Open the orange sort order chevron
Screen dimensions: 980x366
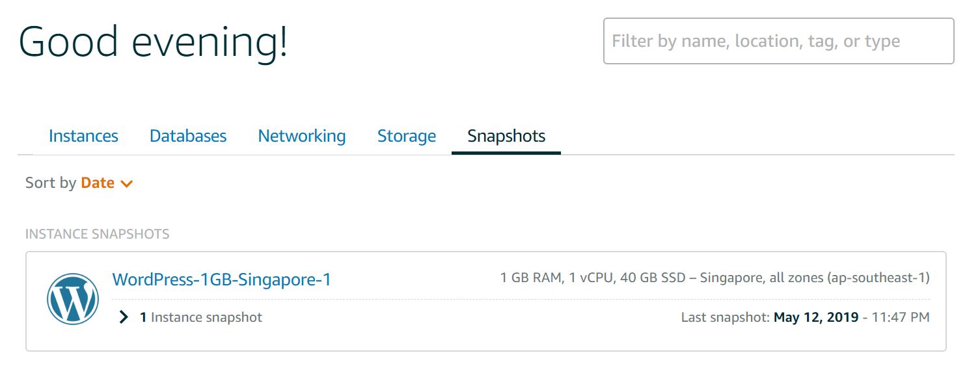click(x=127, y=184)
